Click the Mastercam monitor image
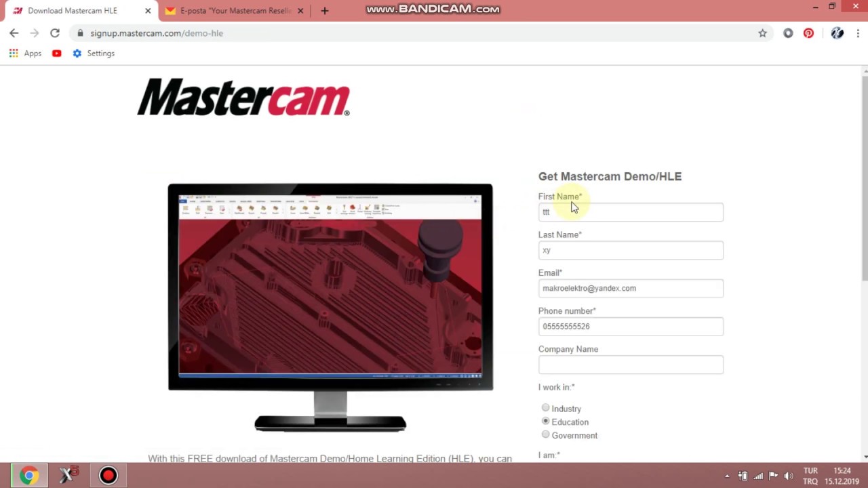The image size is (868, 488). pyautogui.click(x=330, y=307)
